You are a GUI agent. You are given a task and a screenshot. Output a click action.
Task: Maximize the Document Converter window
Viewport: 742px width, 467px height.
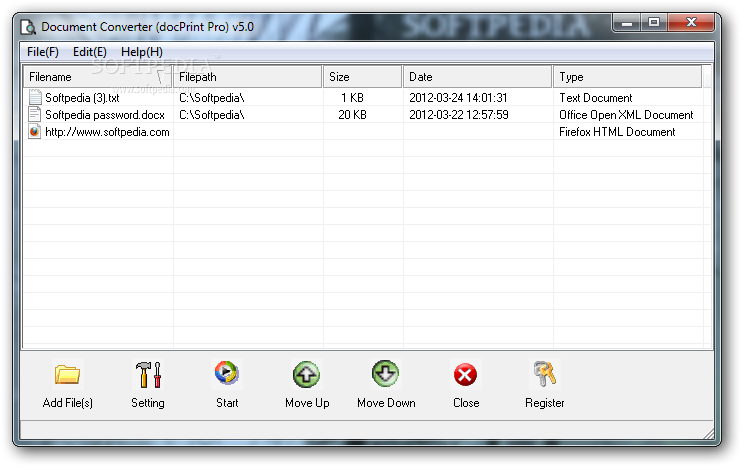tap(654, 22)
